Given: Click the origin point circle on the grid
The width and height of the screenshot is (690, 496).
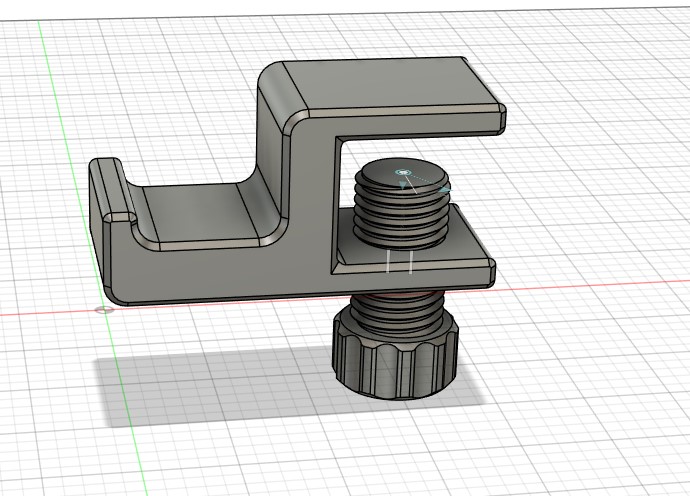Looking at the screenshot, I should pos(103,310).
